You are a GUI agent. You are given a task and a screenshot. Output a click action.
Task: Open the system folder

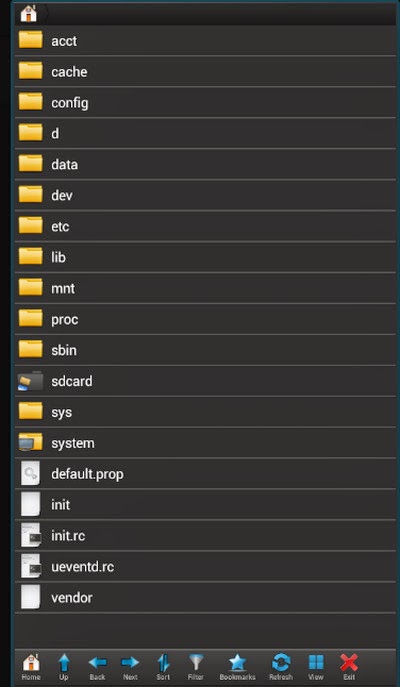[x=205, y=443]
